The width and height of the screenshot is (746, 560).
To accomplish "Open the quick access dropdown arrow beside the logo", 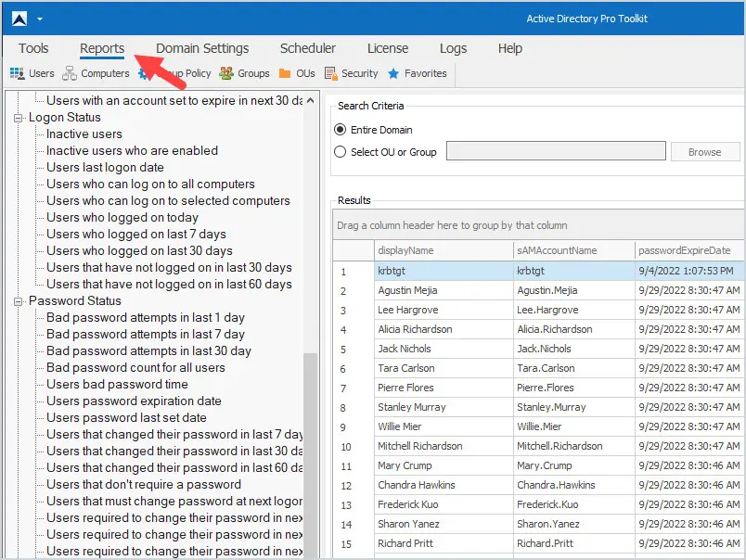I will 40,19.
